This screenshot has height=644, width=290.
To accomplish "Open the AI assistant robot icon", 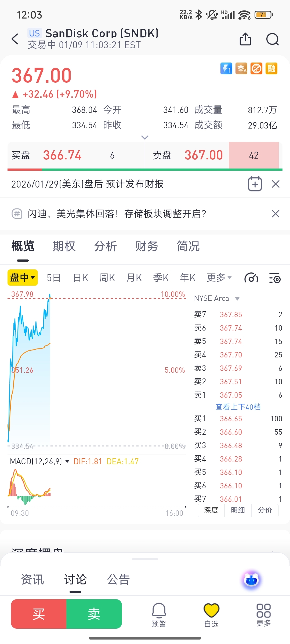I will [251, 580].
